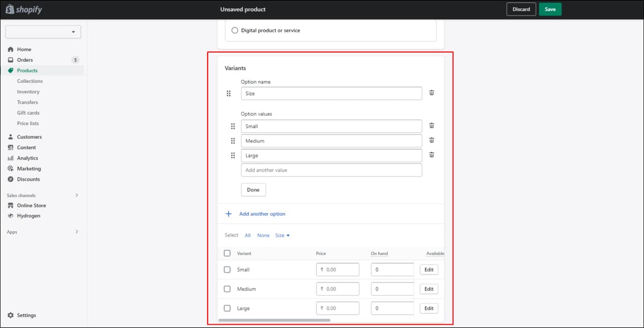Expand the Apps section chevron

[x=77, y=232]
